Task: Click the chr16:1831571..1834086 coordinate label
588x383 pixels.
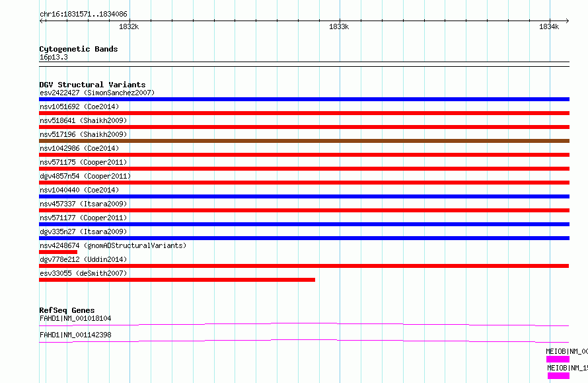Action: point(83,15)
